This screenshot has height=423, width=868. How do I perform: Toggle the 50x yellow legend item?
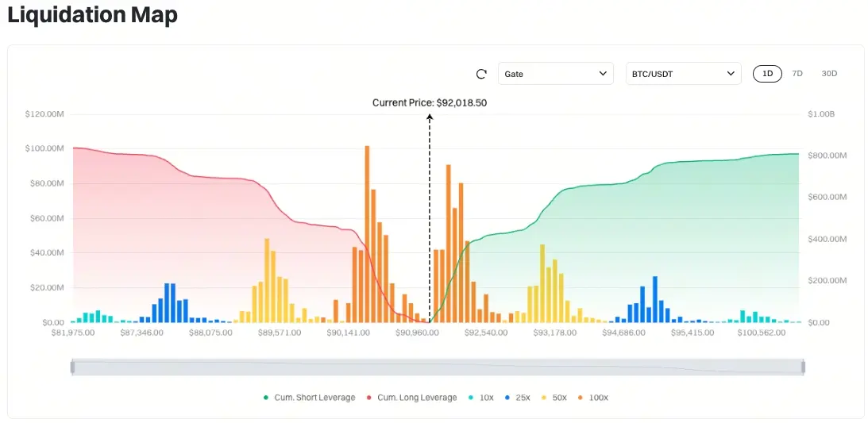coord(554,398)
